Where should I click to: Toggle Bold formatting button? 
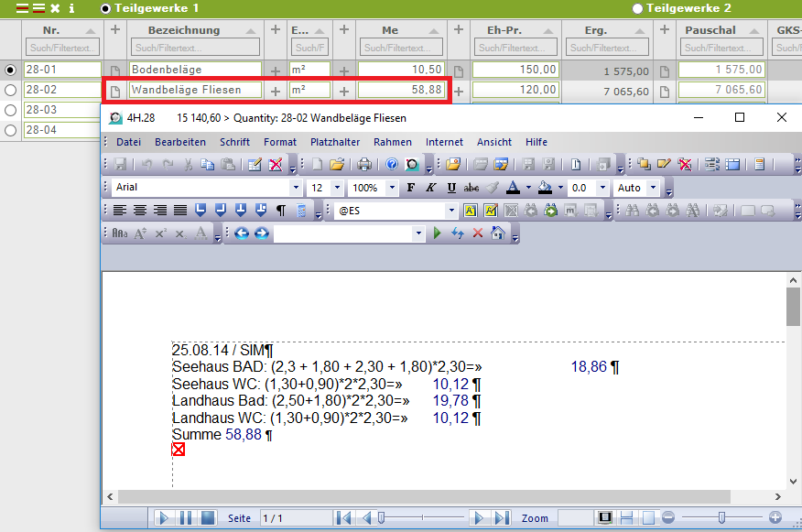[410, 188]
